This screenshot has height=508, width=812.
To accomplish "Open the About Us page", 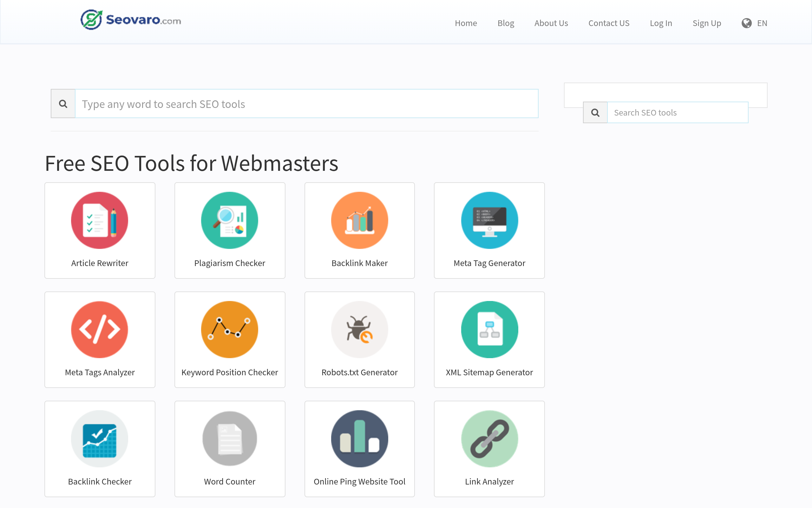I will click(x=551, y=23).
